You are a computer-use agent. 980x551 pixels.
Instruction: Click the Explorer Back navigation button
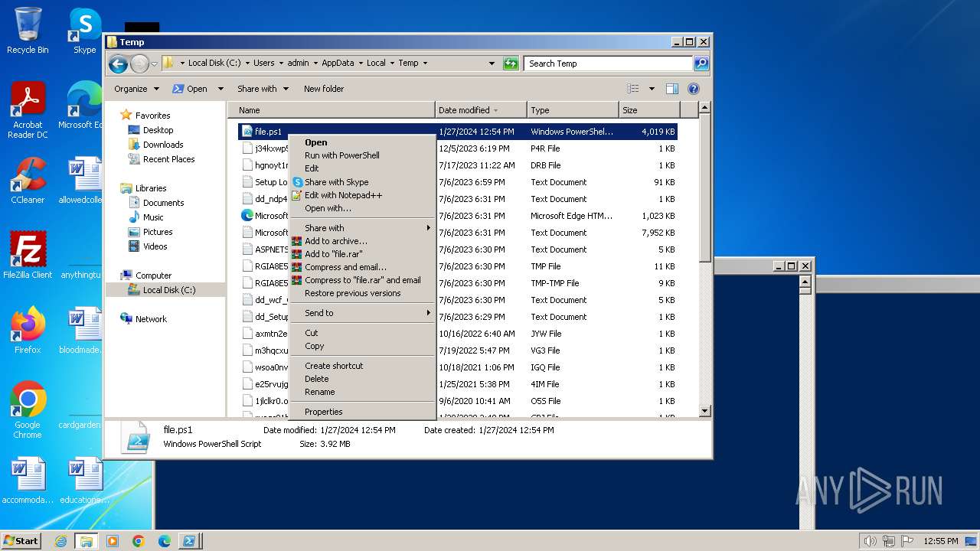pyautogui.click(x=118, y=64)
